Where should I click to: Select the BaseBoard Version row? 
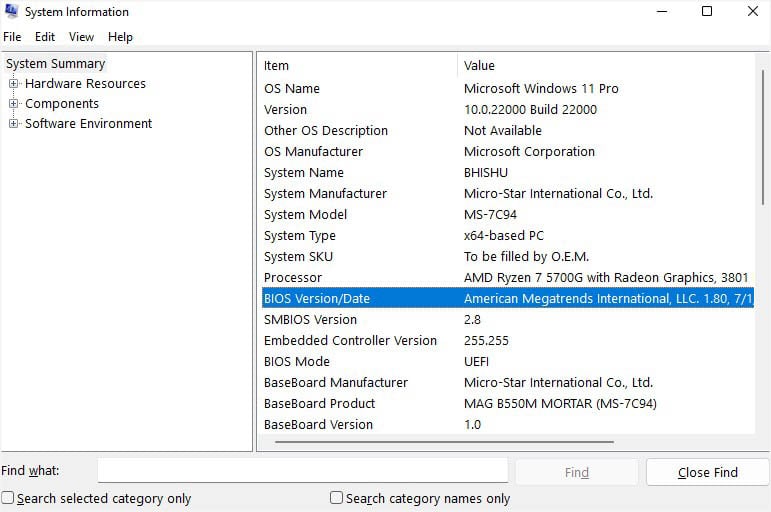pyautogui.click(x=508, y=424)
